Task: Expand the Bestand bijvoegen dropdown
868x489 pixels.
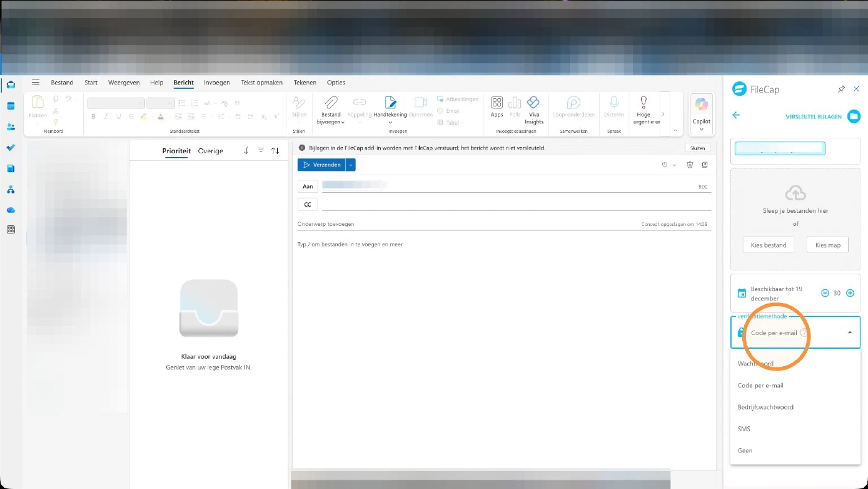Action: tap(343, 122)
